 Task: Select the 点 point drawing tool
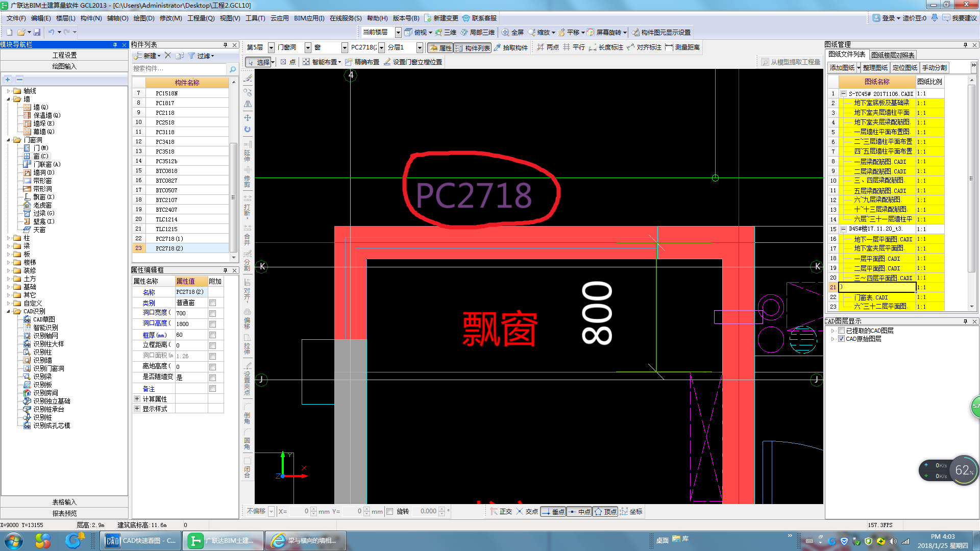coord(288,62)
